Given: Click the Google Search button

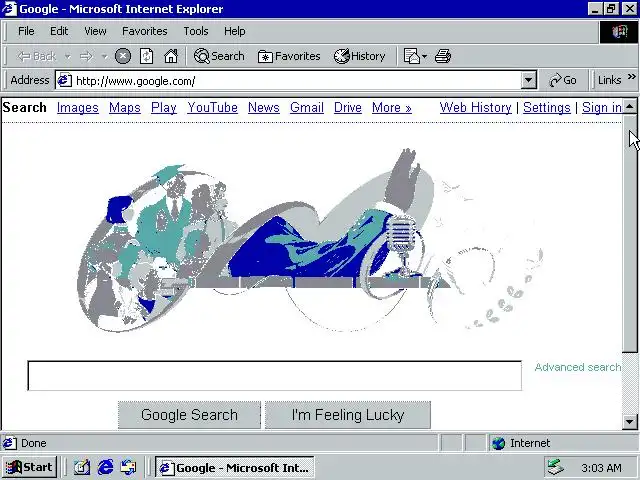Looking at the screenshot, I should [x=189, y=415].
